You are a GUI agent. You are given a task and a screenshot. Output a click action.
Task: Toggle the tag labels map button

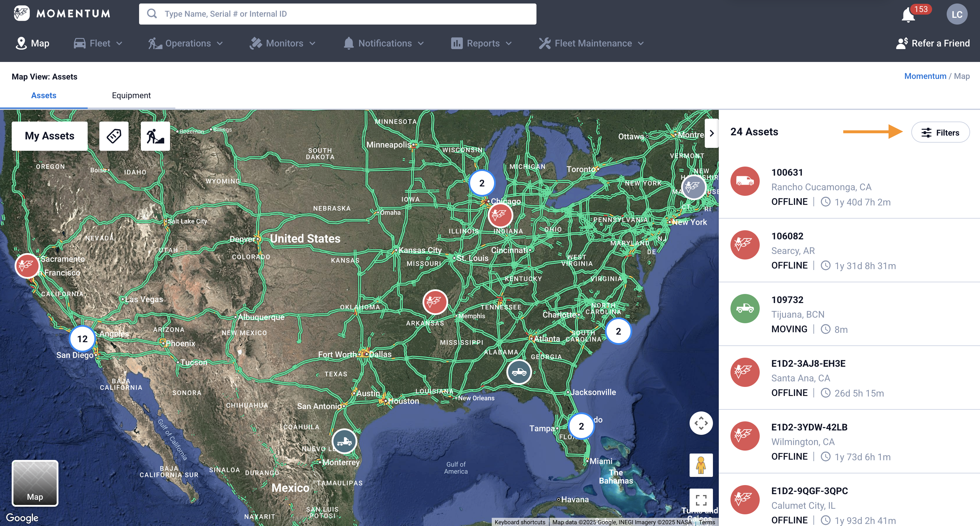coord(114,136)
